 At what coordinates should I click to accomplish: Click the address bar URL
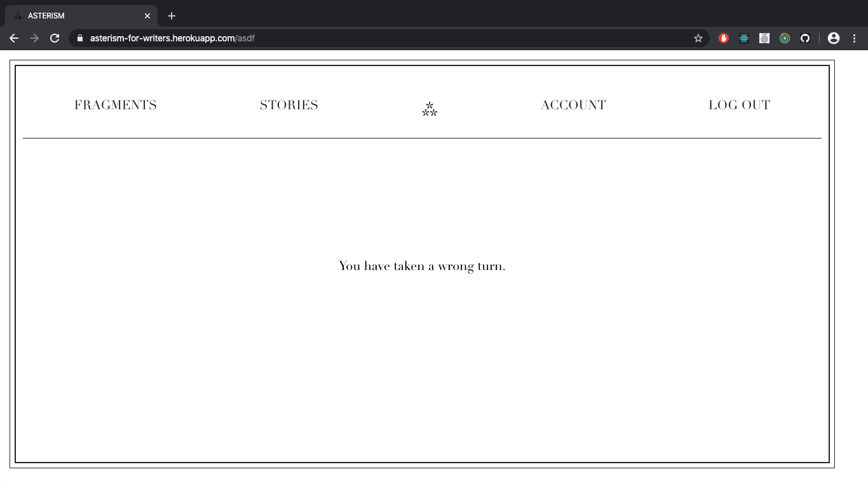pos(172,38)
